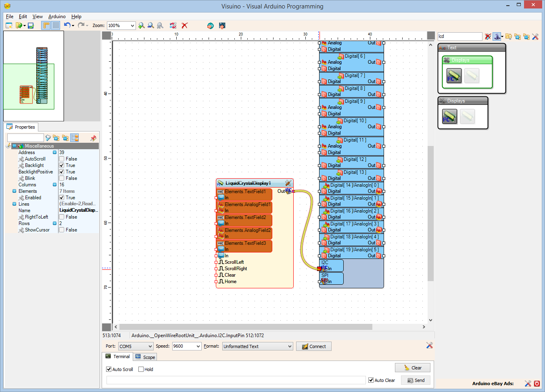Clear the component search filter icon
This screenshot has width=545, height=392.
[488, 37]
